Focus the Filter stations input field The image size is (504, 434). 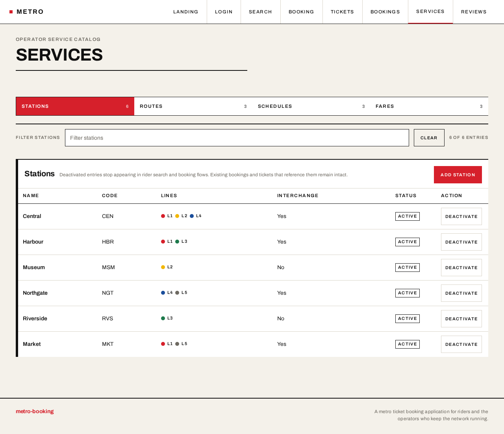click(x=237, y=138)
